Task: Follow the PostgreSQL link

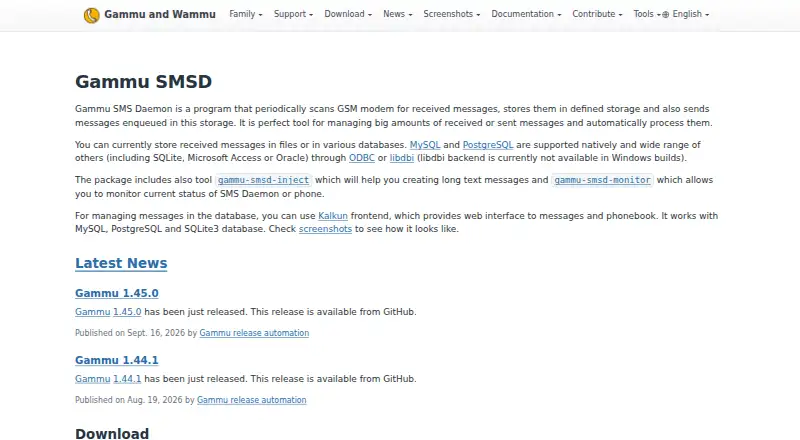Action: click(x=488, y=145)
